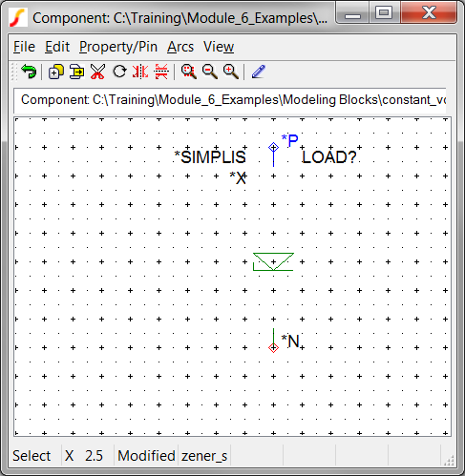Select the red N pin marker
The width and height of the screenshot is (465, 476).
tap(273, 347)
